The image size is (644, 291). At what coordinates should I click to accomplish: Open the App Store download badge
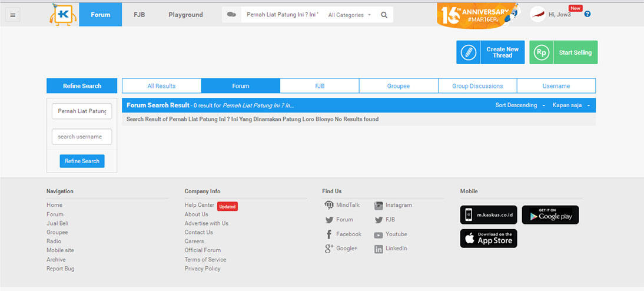click(489, 239)
